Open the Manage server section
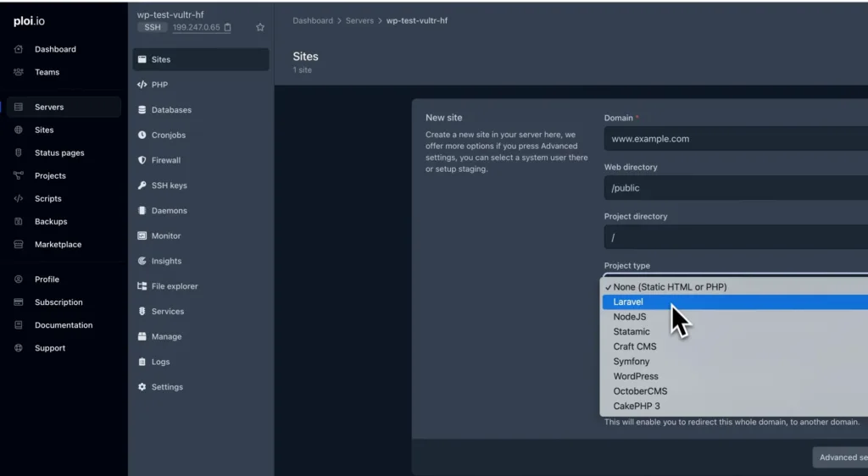 click(x=201, y=337)
